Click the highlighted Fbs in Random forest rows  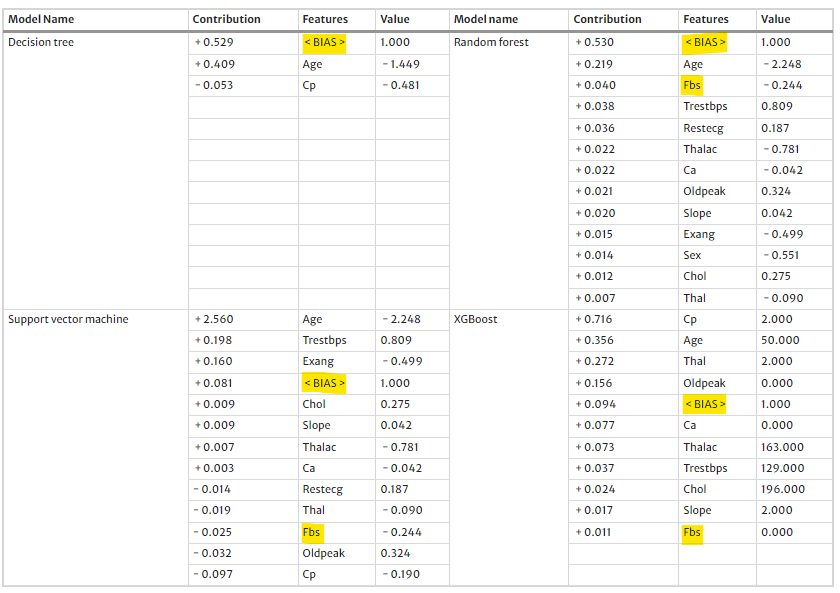click(692, 85)
